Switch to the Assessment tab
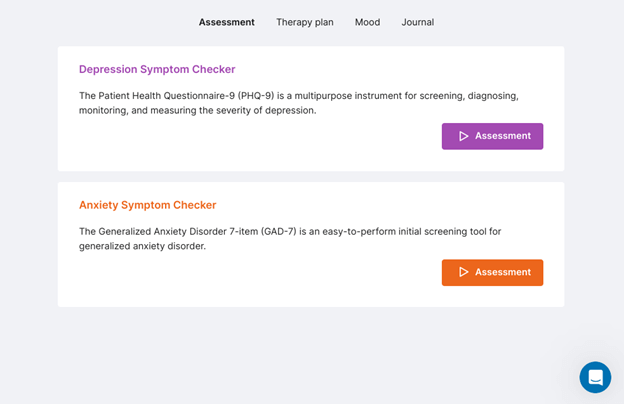Viewport: 624px width, 404px height. 226,22
